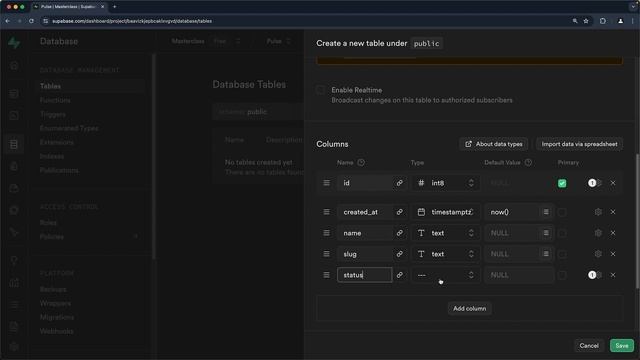The width and height of the screenshot is (640, 360).
Task: Open a new browser tab
Action: pyautogui.click(x=115, y=7)
